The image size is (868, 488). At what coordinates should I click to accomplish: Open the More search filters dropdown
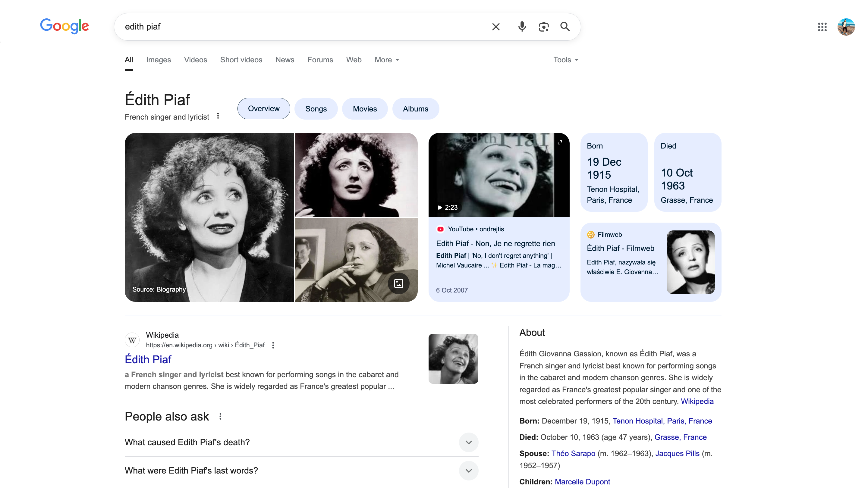[387, 60]
